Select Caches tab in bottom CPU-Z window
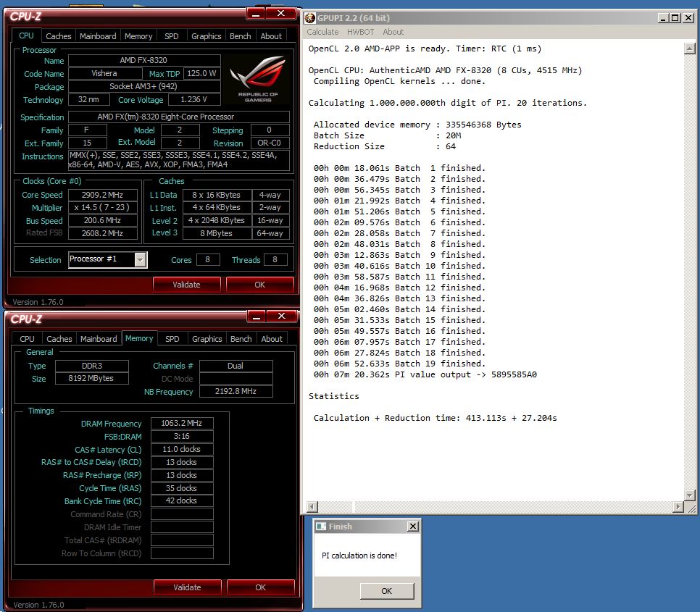700x612 pixels. (x=59, y=339)
